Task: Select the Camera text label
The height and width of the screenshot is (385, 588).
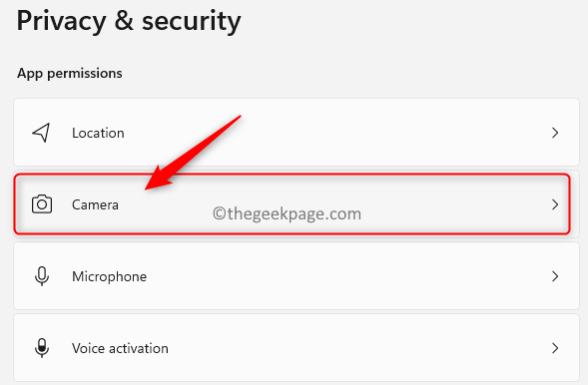Action: point(95,204)
